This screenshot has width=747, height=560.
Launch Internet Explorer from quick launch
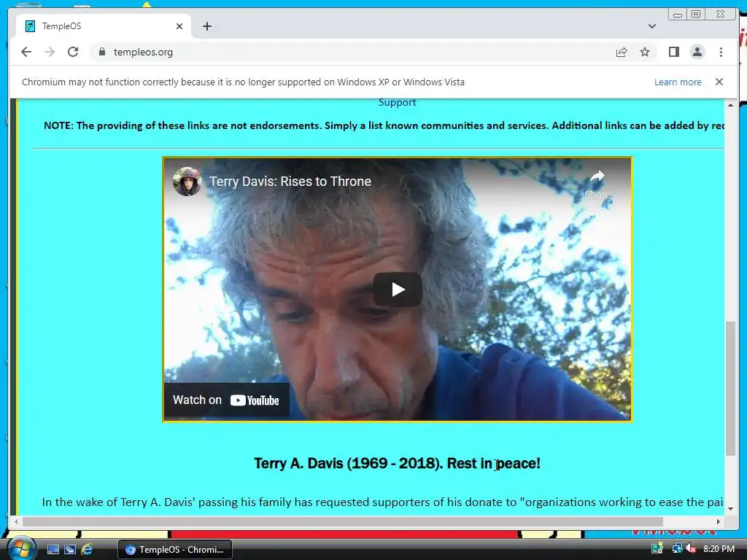click(x=87, y=550)
